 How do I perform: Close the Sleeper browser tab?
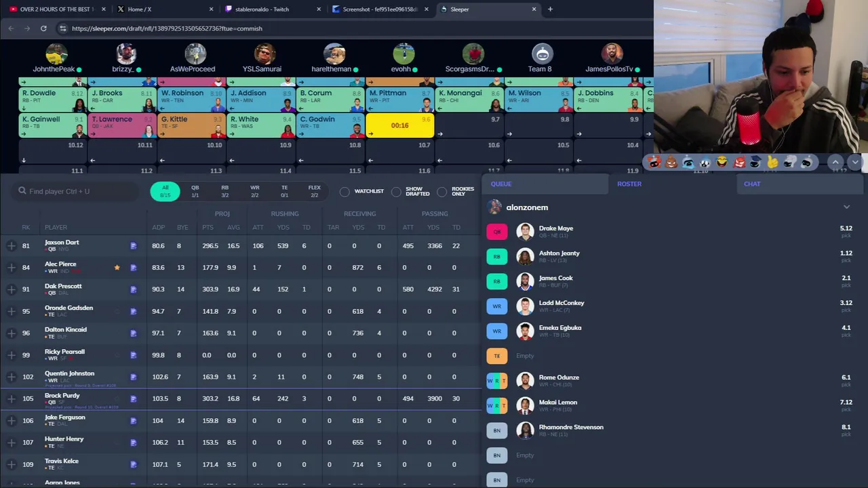(x=534, y=9)
